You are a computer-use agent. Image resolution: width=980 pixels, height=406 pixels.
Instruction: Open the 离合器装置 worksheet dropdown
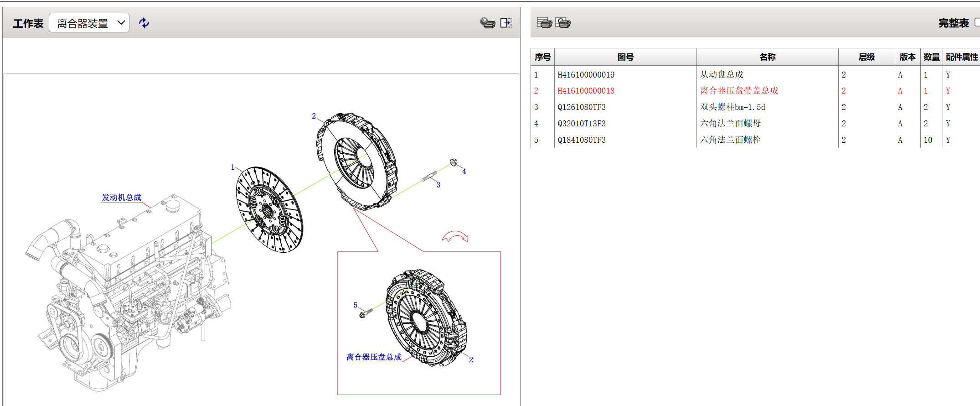[x=89, y=23]
